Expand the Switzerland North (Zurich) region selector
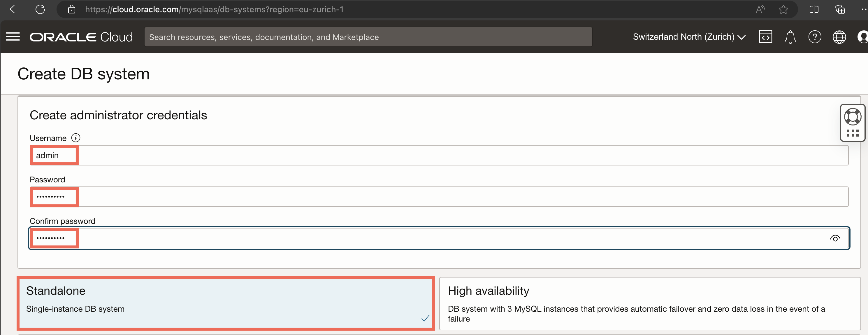Image resolution: width=868 pixels, height=335 pixels. point(689,37)
